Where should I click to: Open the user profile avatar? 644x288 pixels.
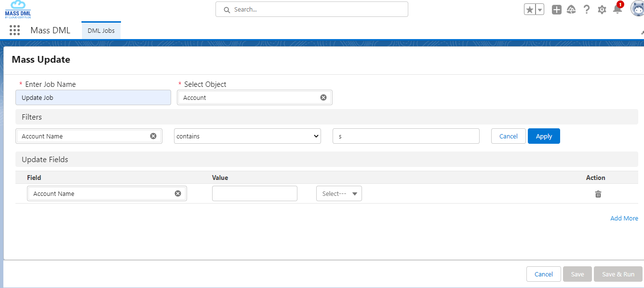(637, 9)
